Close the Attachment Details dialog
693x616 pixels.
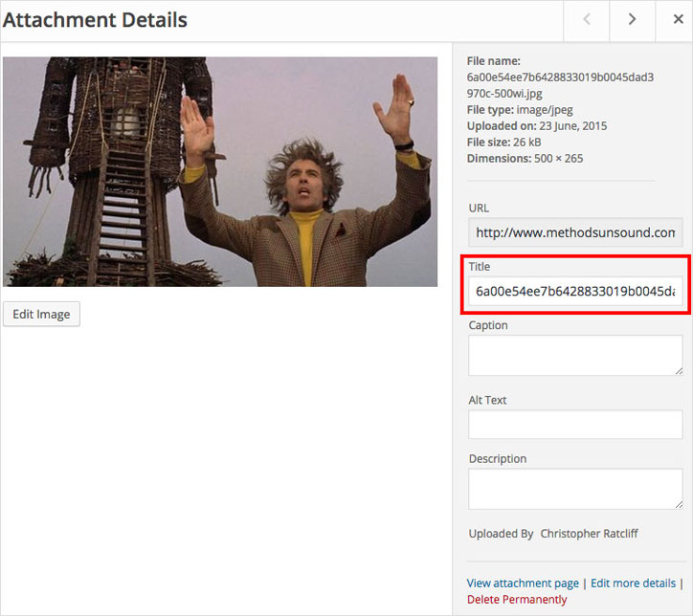tap(678, 19)
